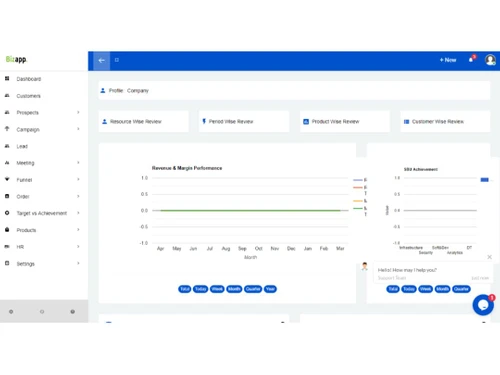Select Target vs Achievement in sidebar

pyautogui.click(x=42, y=213)
